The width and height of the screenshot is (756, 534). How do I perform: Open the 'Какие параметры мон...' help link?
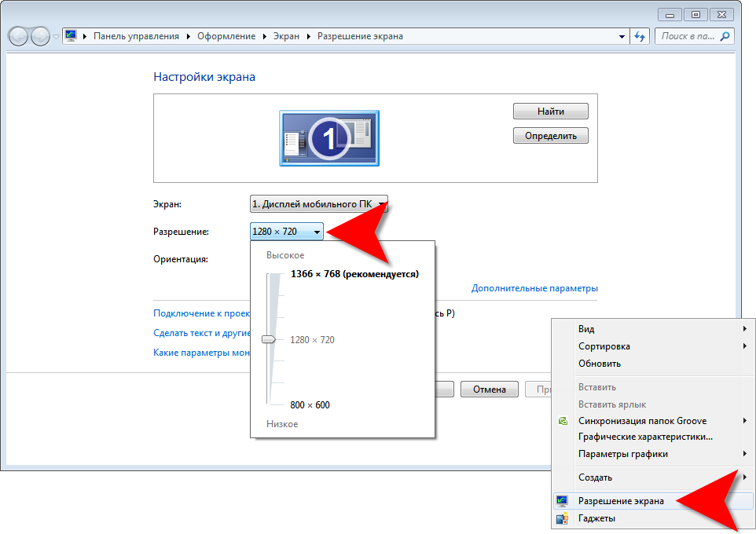pos(201,353)
